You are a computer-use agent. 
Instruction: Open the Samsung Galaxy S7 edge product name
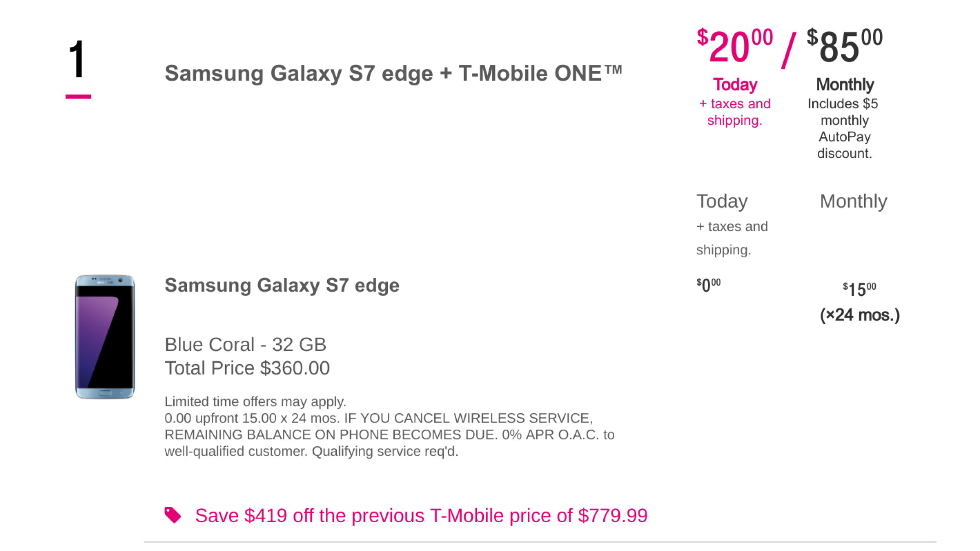282,285
